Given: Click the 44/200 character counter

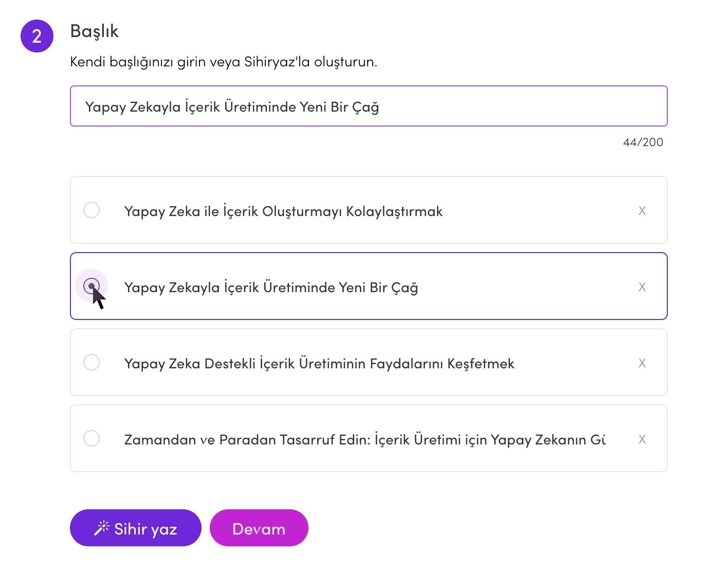Looking at the screenshot, I should click(643, 142).
